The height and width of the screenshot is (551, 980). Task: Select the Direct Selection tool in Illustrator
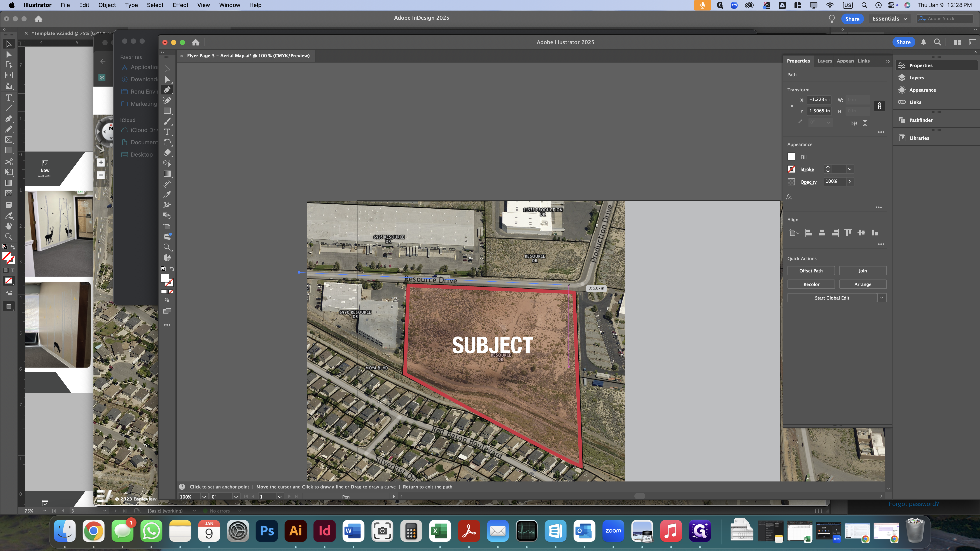[167, 79]
